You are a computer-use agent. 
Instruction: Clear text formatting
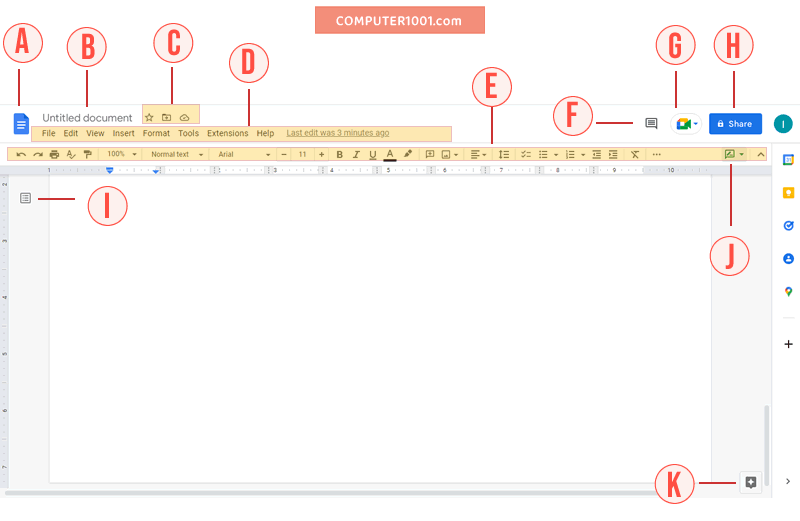[x=635, y=154]
